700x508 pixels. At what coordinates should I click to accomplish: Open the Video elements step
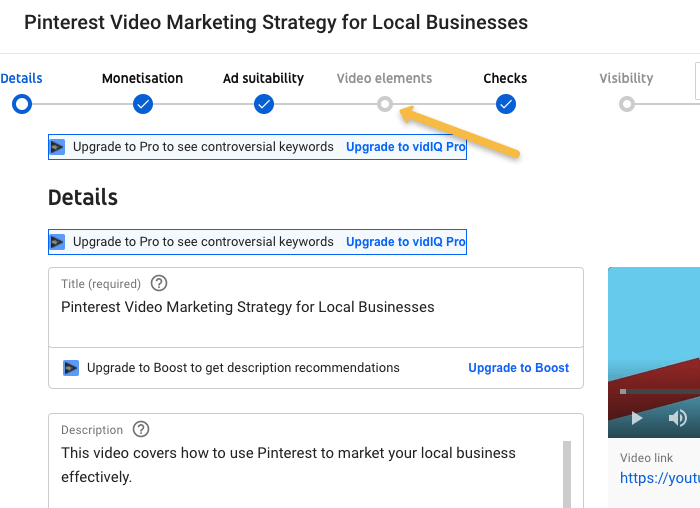click(384, 78)
